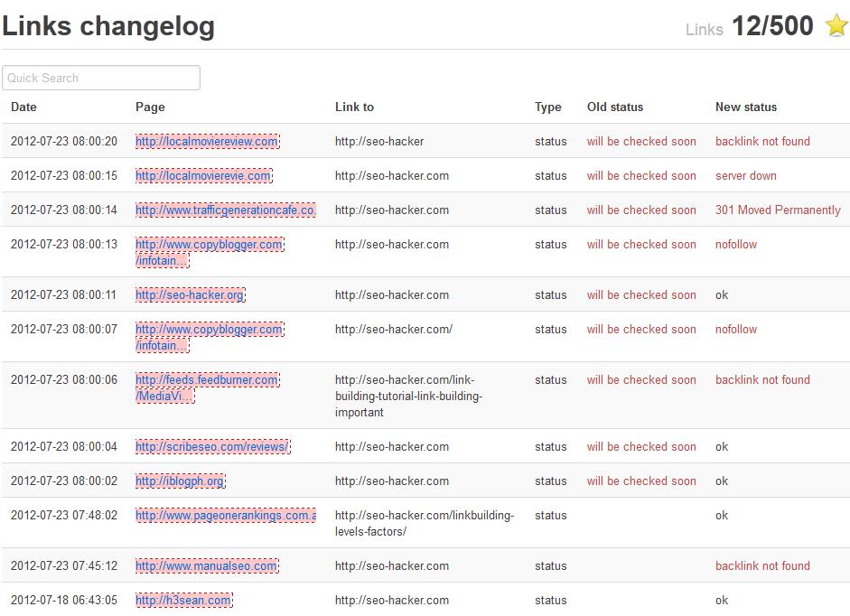Image resolution: width=850 pixels, height=616 pixels.
Task: Visit the h3sean.com page link
Action: click(183, 601)
